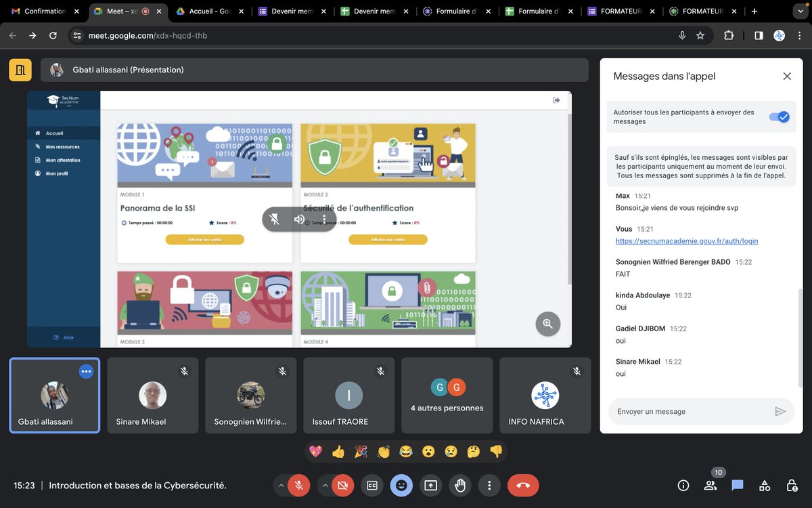Turn on microphone

coord(298,485)
